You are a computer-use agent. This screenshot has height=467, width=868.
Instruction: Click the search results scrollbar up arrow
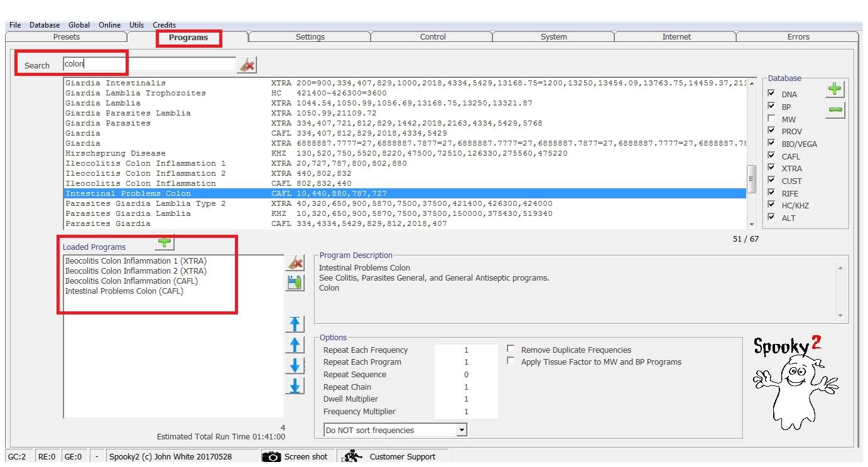[752, 83]
